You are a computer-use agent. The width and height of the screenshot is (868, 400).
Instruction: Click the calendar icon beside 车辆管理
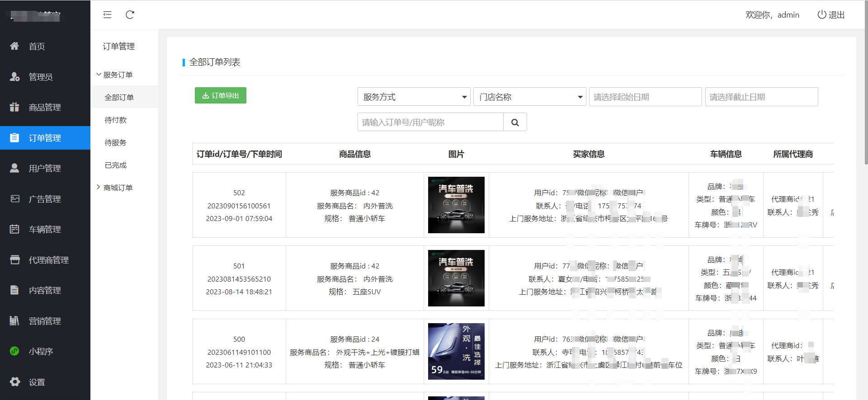[14, 229]
